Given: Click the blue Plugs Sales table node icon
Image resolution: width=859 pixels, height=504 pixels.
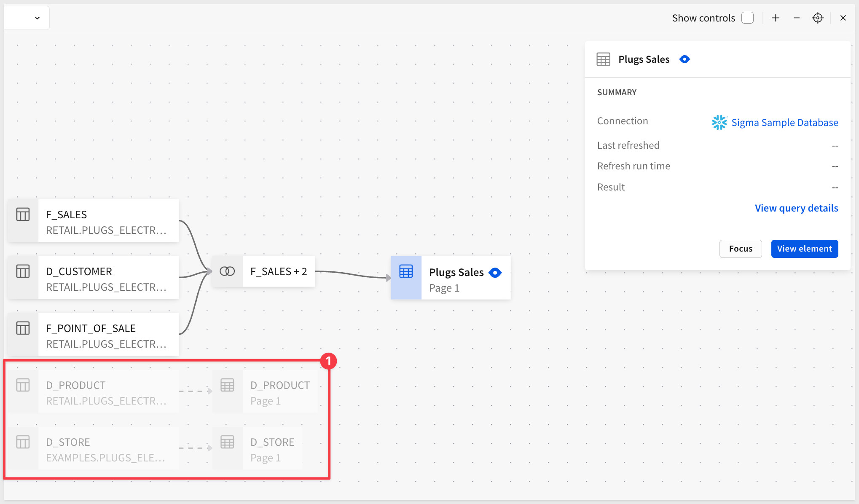Looking at the screenshot, I should click(x=406, y=272).
